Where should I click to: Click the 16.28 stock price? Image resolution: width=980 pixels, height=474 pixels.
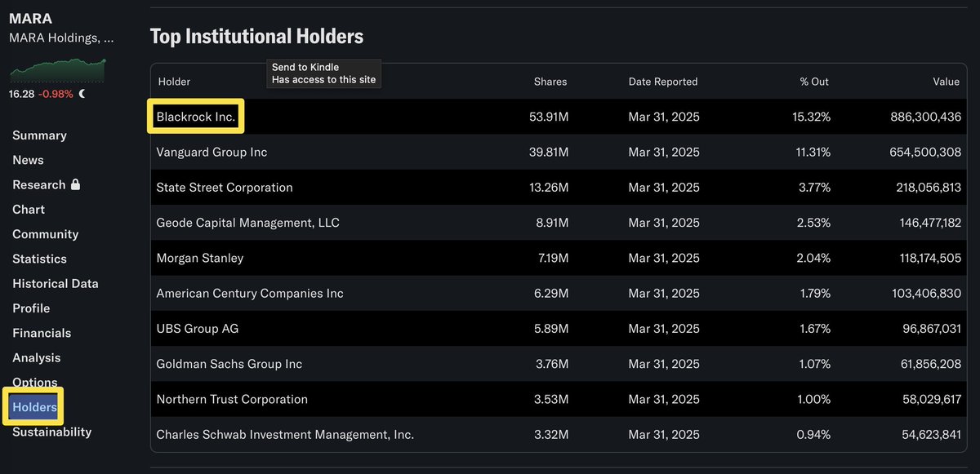(x=21, y=94)
